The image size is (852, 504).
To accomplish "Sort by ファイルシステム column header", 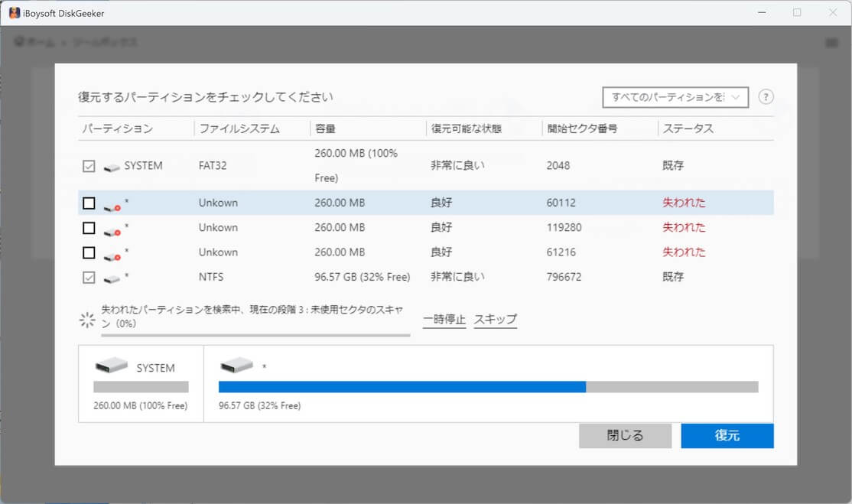I will [239, 128].
